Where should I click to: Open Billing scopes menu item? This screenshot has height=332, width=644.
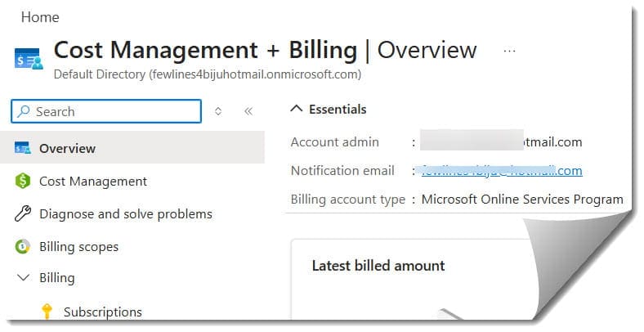click(x=78, y=247)
